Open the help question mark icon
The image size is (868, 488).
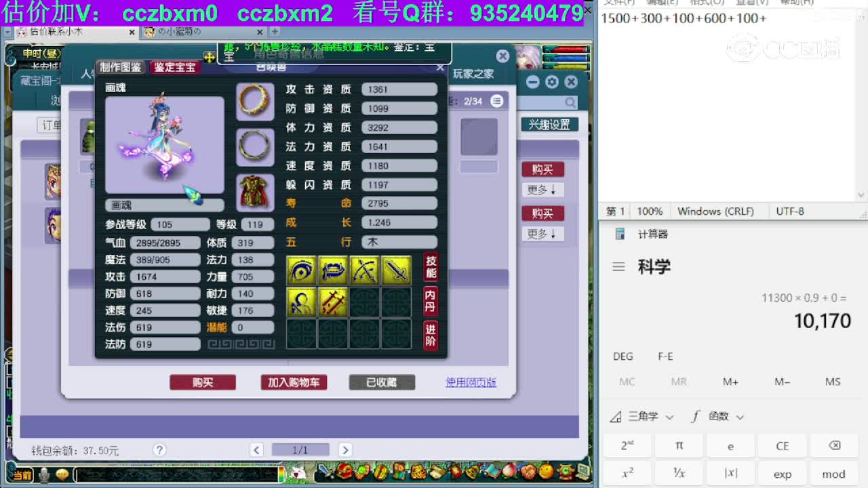[x=159, y=449]
